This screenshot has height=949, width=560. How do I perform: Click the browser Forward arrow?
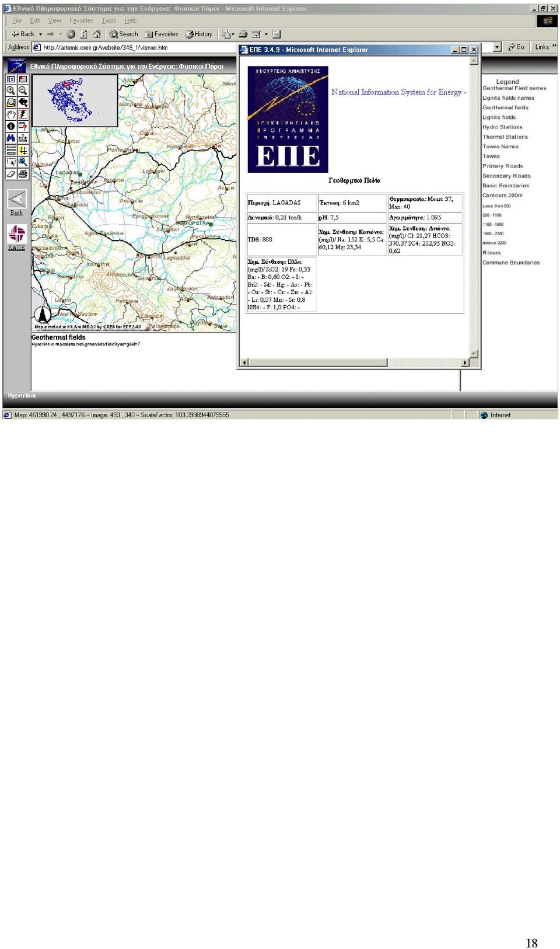click(51, 34)
